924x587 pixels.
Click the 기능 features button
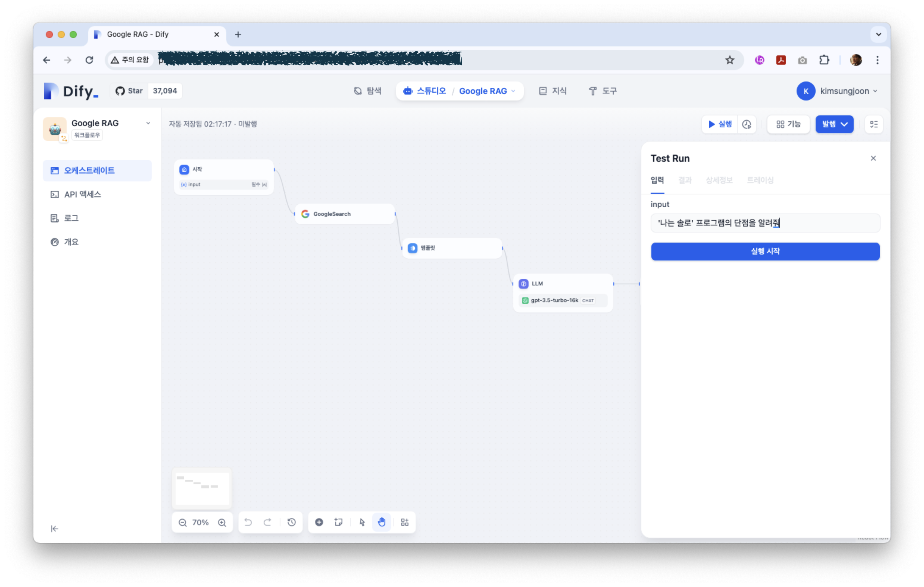click(x=788, y=124)
